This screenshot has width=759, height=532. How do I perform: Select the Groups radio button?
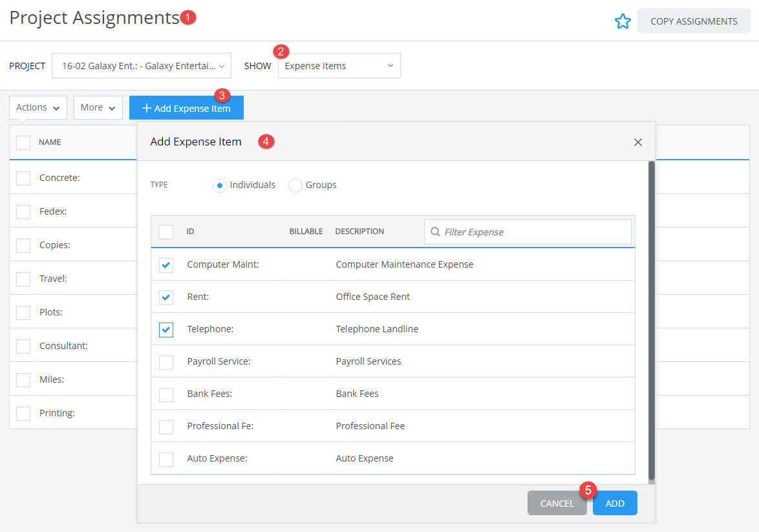295,185
